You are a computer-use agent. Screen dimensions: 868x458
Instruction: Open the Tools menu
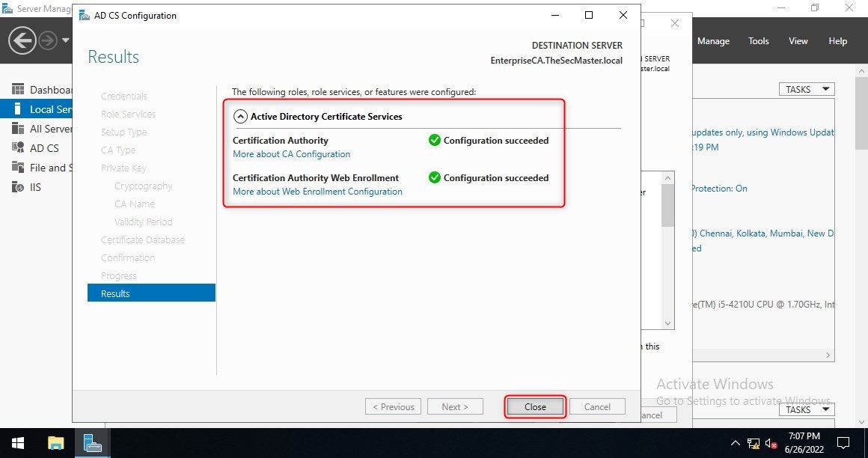[x=759, y=41]
